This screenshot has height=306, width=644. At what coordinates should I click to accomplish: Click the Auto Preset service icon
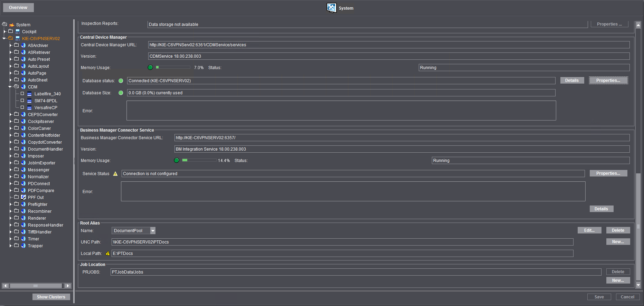coord(23,59)
